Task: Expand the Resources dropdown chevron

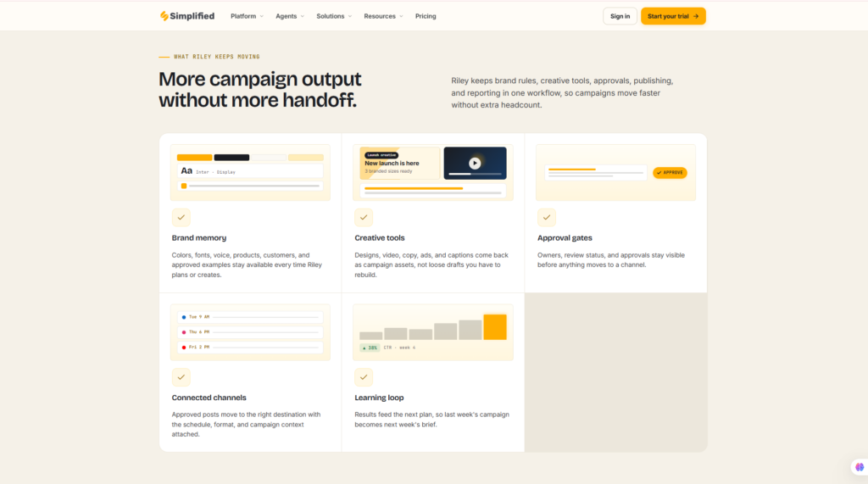Action: (x=401, y=17)
